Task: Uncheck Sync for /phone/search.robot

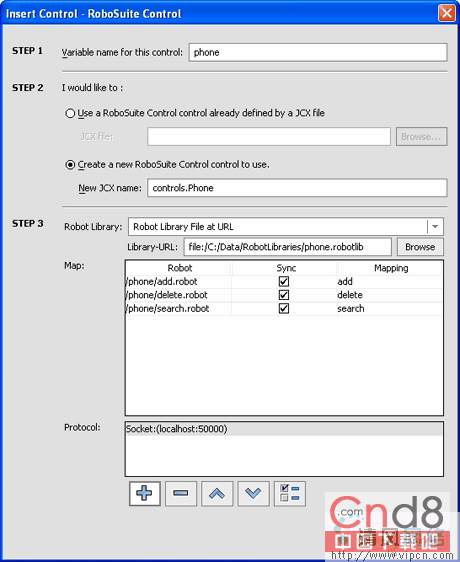Action: click(284, 309)
